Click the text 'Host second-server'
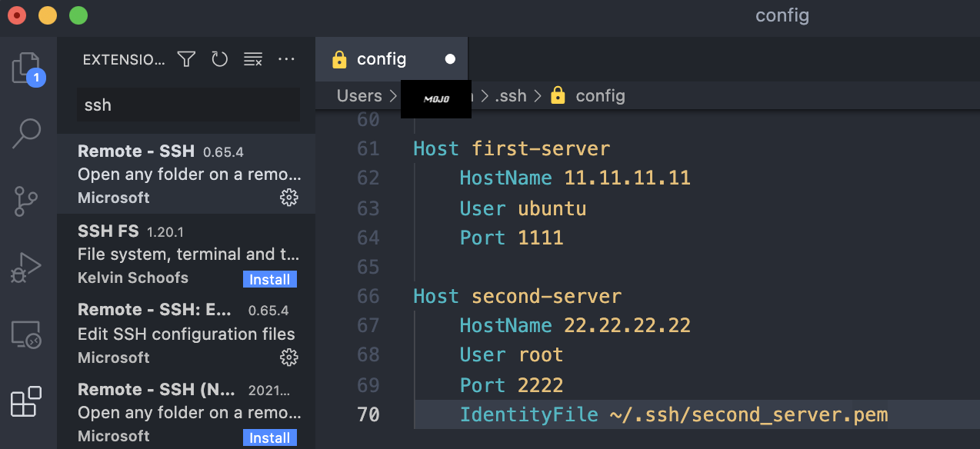The image size is (980, 449). click(x=518, y=296)
